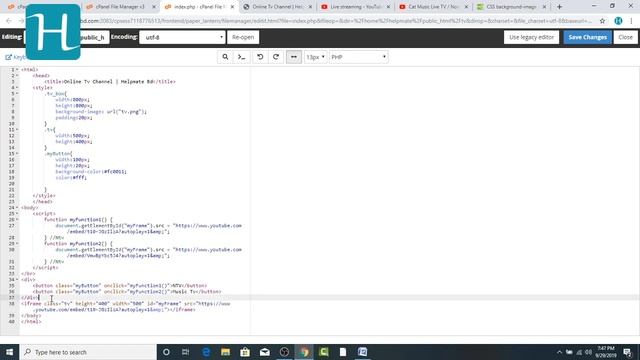The width and height of the screenshot is (640, 360).
Task: Open a new browser tab
Action: click(x=560, y=7)
